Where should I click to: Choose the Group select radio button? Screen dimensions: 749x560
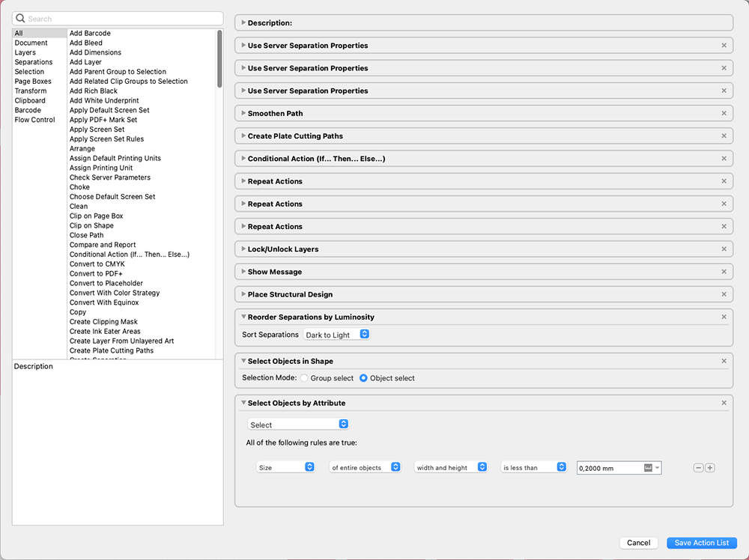point(304,378)
